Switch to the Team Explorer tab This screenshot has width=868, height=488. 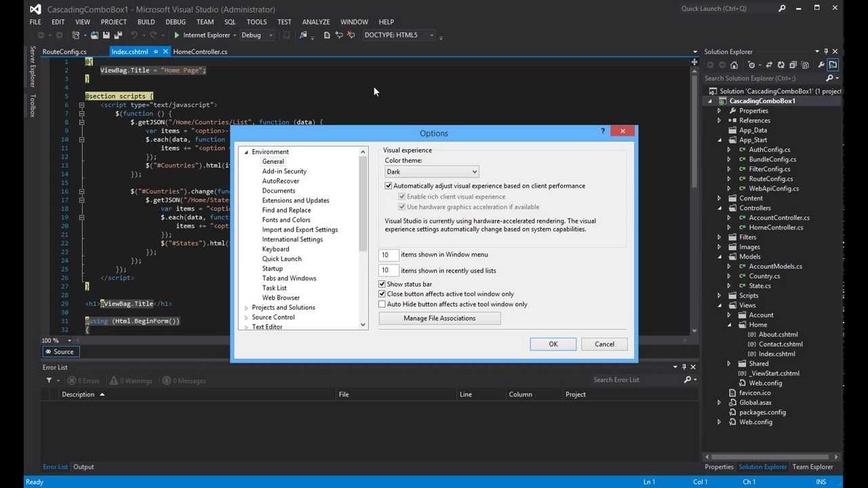click(x=812, y=466)
